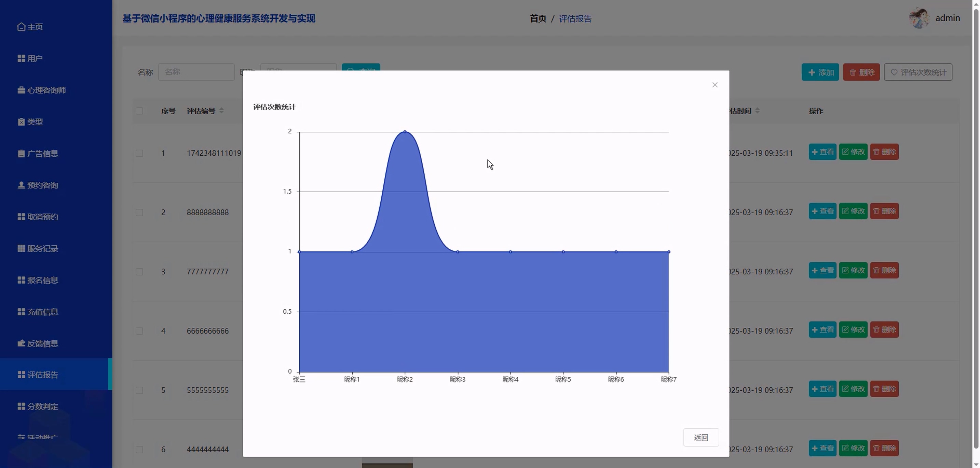The image size is (980, 468).
Task: Open 心理咨询师 briefcase icon menu
Action: point(21,90)
